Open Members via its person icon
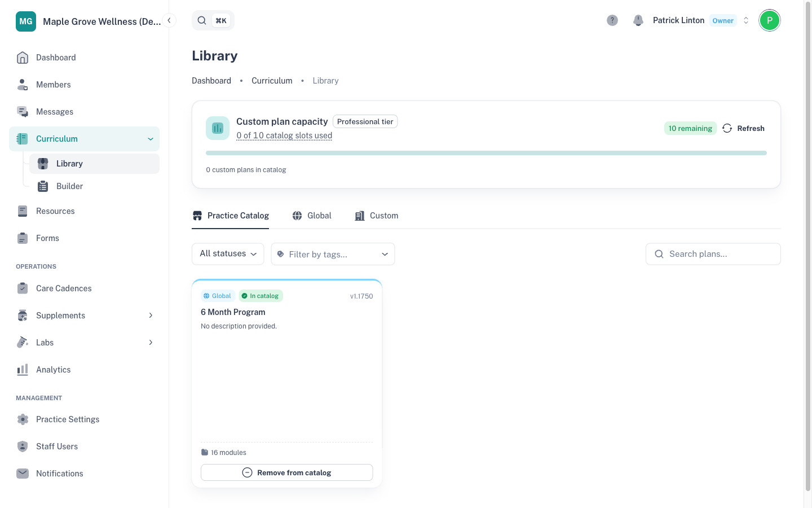812x508 pixels. [x=23, y=85]
